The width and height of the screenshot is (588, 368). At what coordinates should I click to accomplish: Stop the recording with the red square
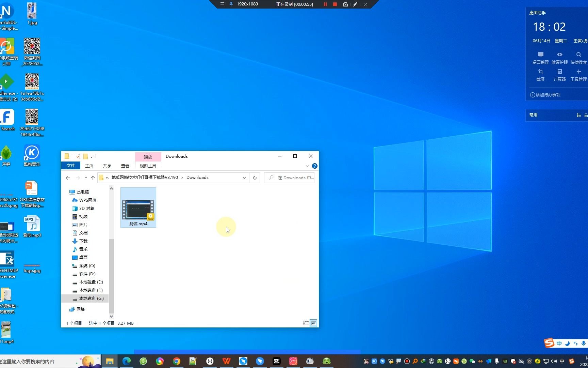335,4
